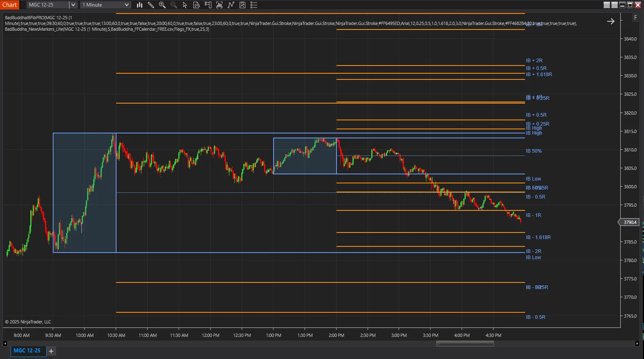The height and width of the screenshot is (359, 644).
Task: Toggle the F fixed scale button
Action: 635,18
